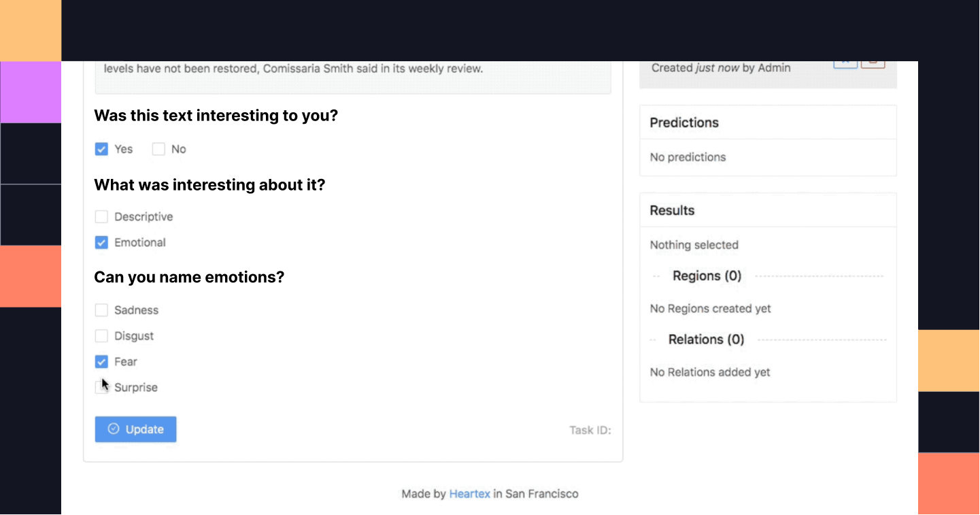The image size is (980, 515).
Task: Check the "Sadness" emotion
Action: tap(101, 310)
